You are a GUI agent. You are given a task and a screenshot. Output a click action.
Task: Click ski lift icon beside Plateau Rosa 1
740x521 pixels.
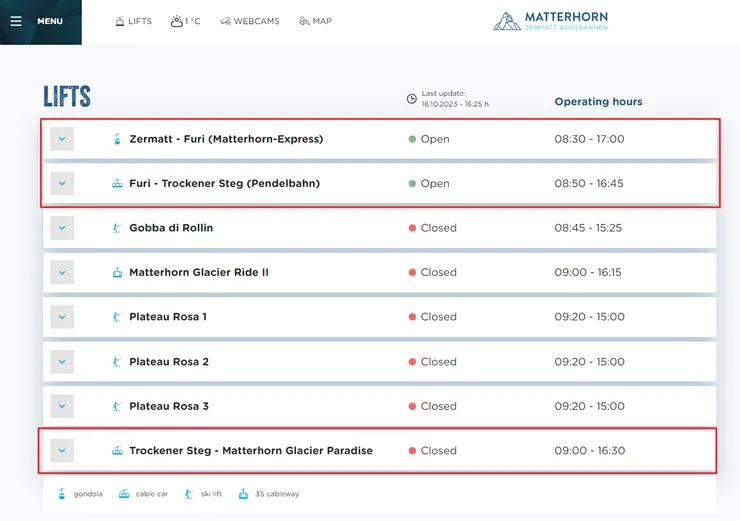[x=117, y=317]
